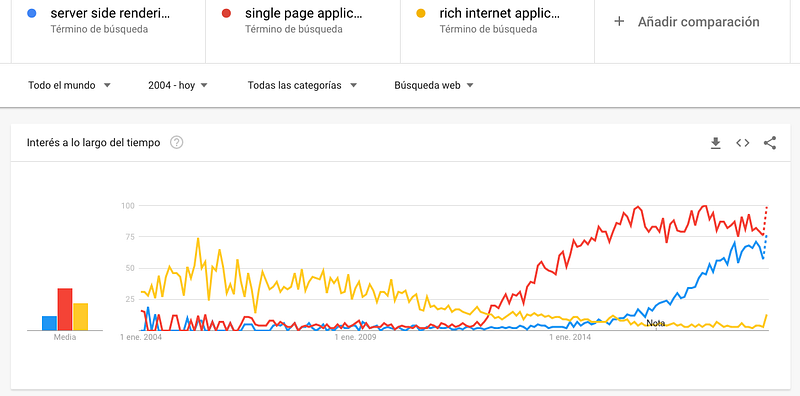Download the interest over time chart data
800x396 pixels.
716,143
